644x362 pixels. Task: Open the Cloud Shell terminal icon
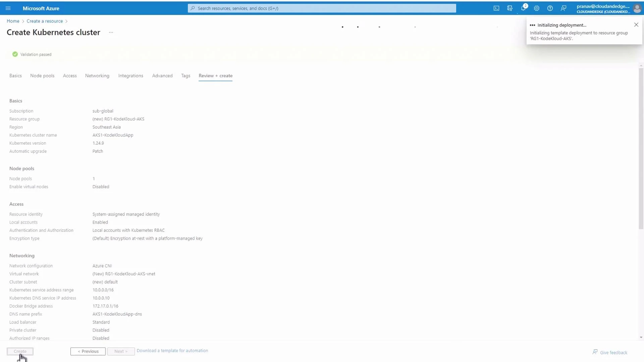[496, 8]
